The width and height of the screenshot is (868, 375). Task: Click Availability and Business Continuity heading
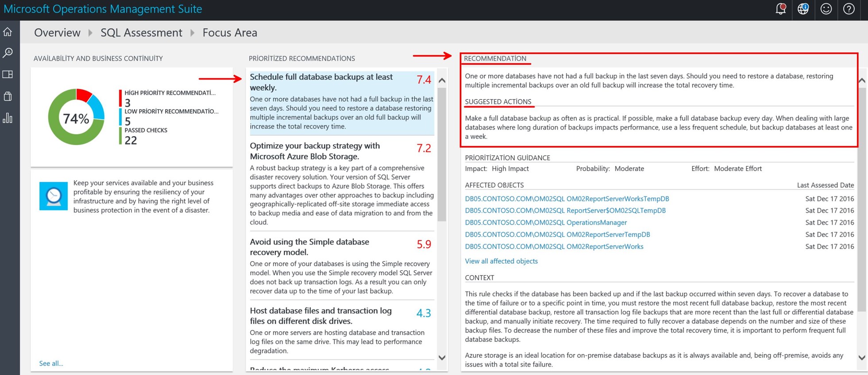[x=98, y=58]
